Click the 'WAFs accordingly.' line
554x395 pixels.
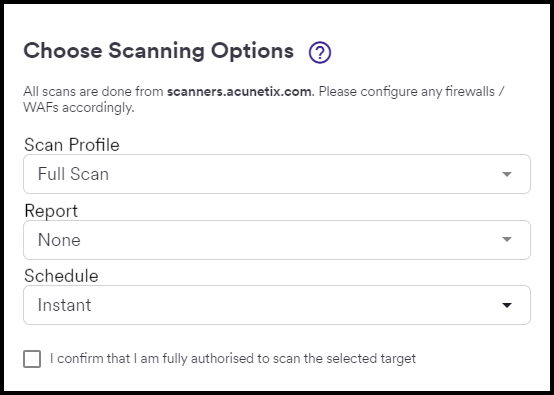click(79, 107)
